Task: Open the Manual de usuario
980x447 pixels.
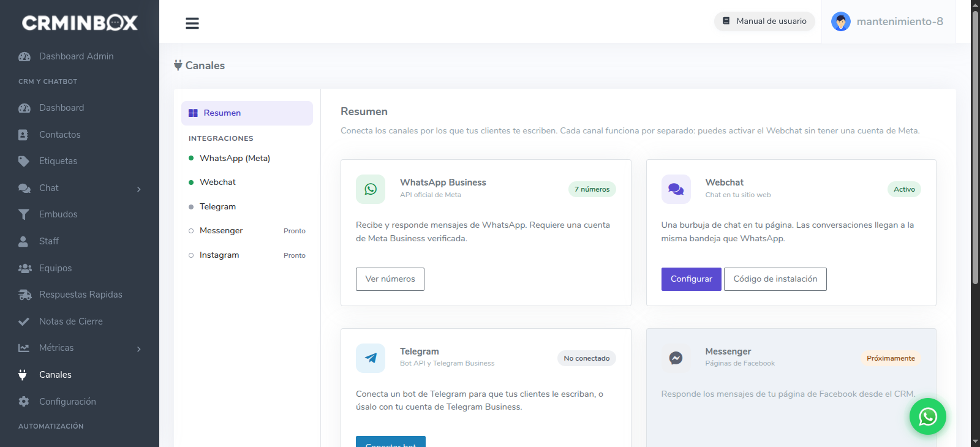Action: (764, 21)
